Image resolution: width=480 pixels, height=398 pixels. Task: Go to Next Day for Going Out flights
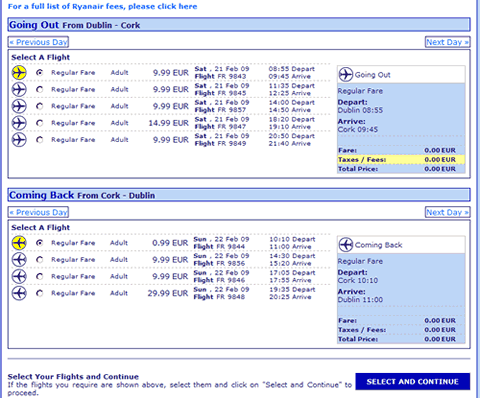click(448, 42)
